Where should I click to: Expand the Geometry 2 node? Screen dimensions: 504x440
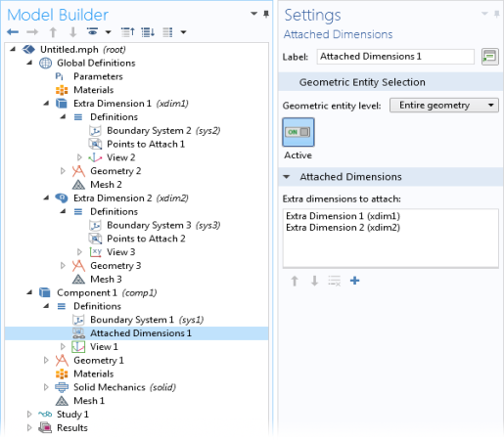tap(63, 171)
